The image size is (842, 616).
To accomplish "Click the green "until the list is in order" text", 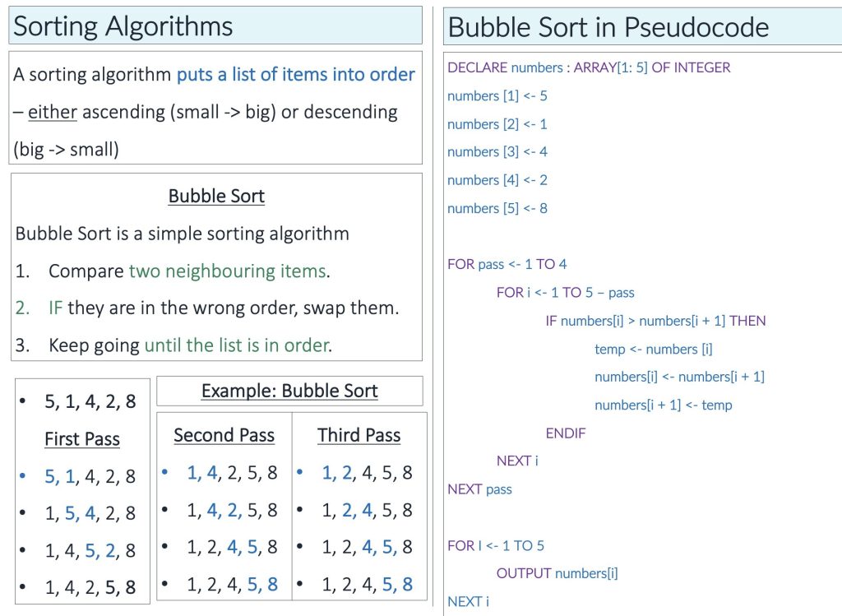I will [237, 345].
